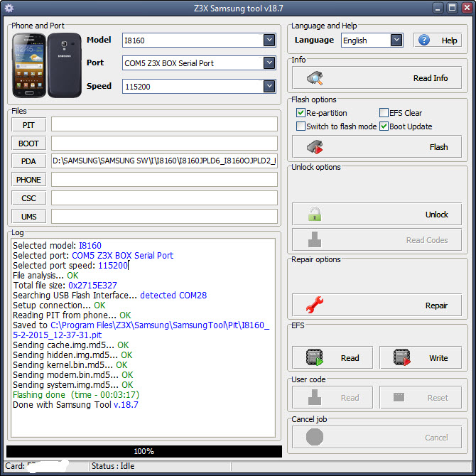Click the PDA file button
The height and width of the screenshot is (476, 476).
29,161
